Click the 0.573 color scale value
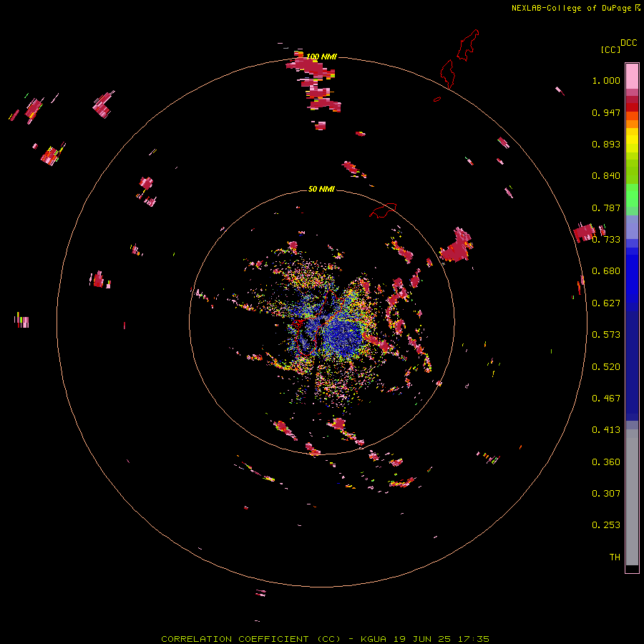The width and height of the screenshot is (644, 644). pyautogui.click(x=606, y=335)
